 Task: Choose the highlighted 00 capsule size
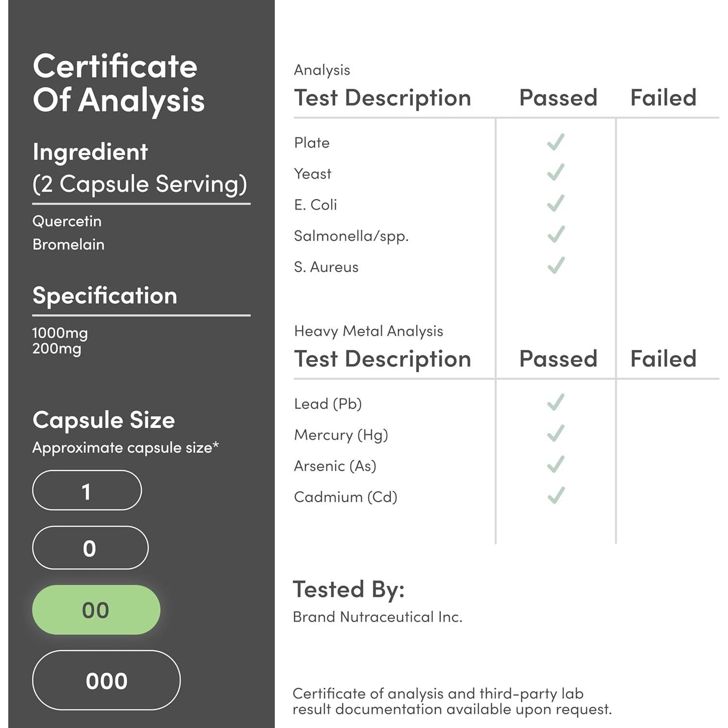(x=96, y=610)
